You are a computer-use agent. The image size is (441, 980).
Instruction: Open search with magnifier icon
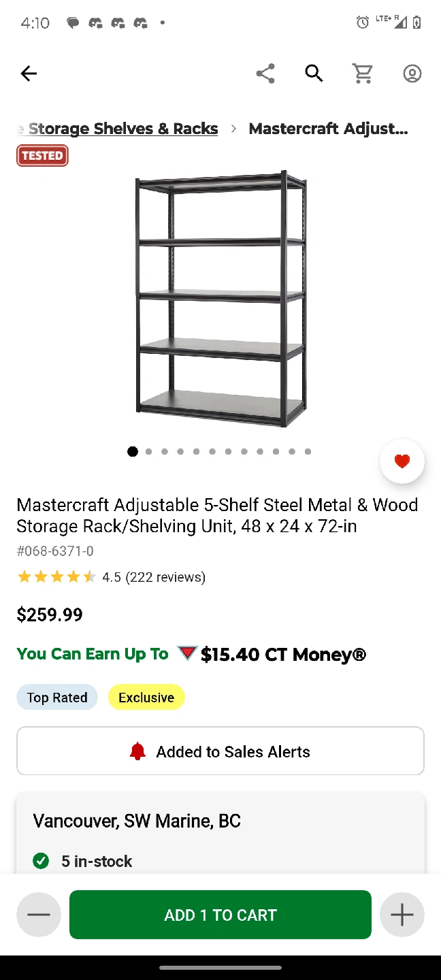tap(314, 73)
